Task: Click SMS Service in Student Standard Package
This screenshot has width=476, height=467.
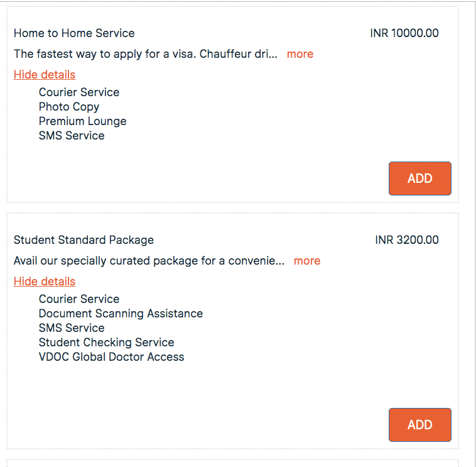Action: [x=72, y=328]
